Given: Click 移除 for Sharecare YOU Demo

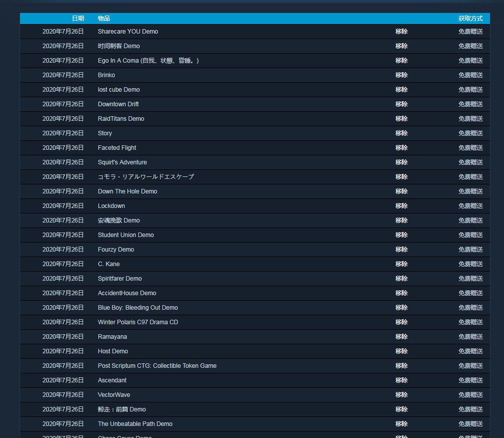Looking at the screenshot, I should [x=401, y=32].
